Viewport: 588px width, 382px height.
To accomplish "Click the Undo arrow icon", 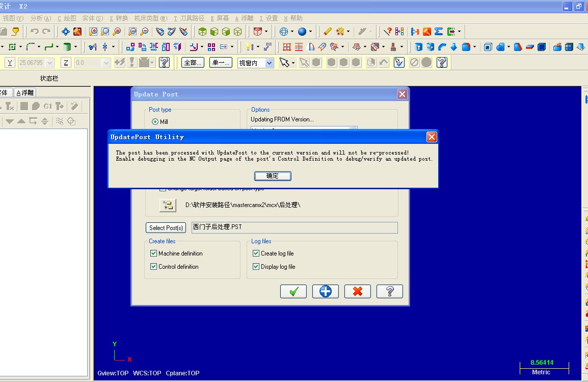I will 35,32.
